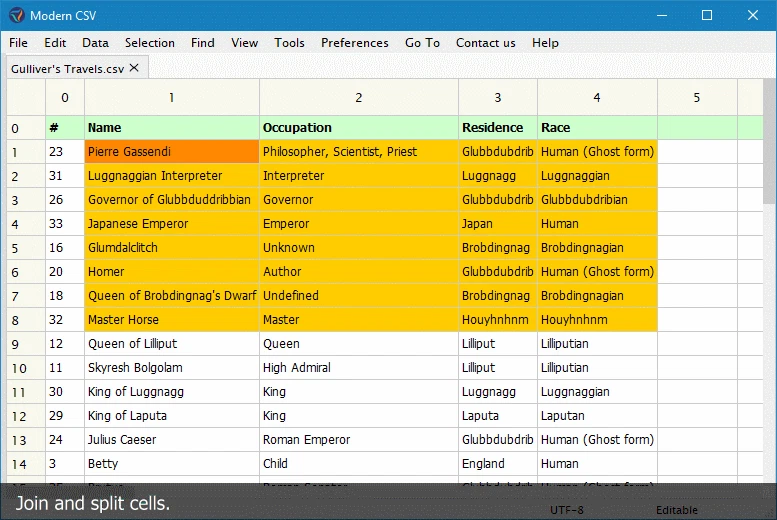Select column header 3
The width and height of the screenshot is (777, 520).
point(498,98)
